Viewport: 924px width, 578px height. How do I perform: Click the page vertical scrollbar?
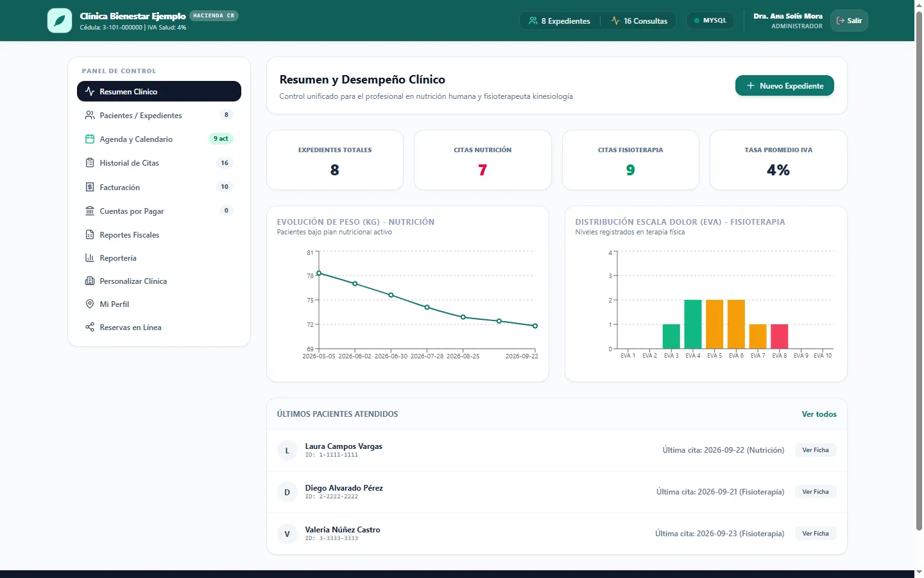919,270
